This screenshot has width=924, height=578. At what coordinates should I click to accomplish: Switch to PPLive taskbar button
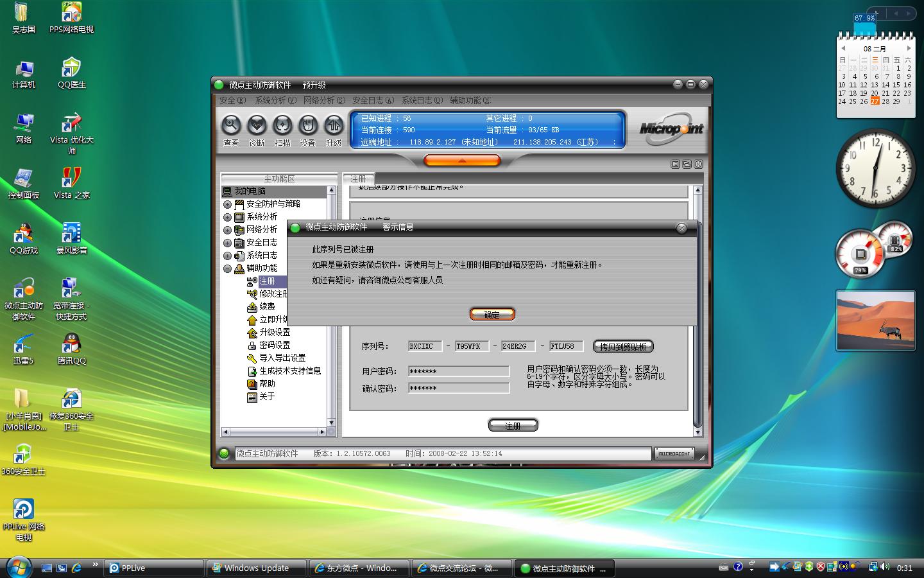click(x=154, y=568)
